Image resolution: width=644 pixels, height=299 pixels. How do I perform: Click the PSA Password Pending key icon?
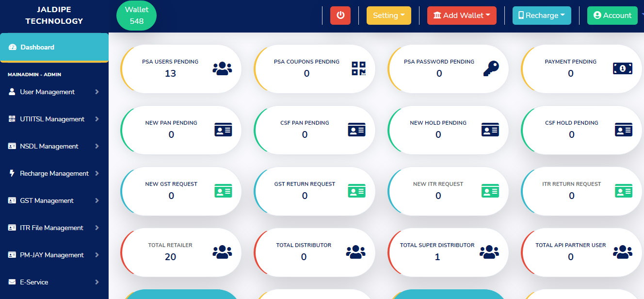click(490, 69)
